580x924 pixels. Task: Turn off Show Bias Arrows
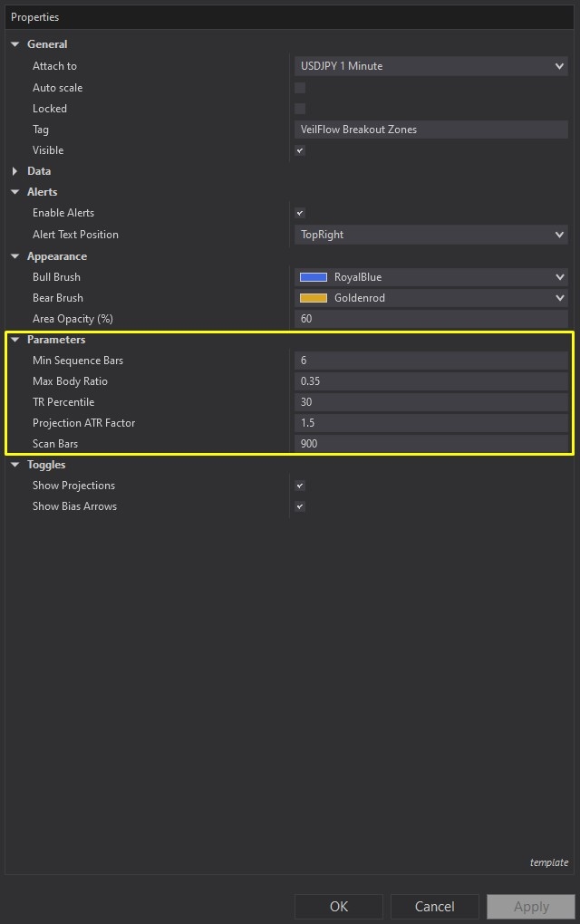click(299, 506)
